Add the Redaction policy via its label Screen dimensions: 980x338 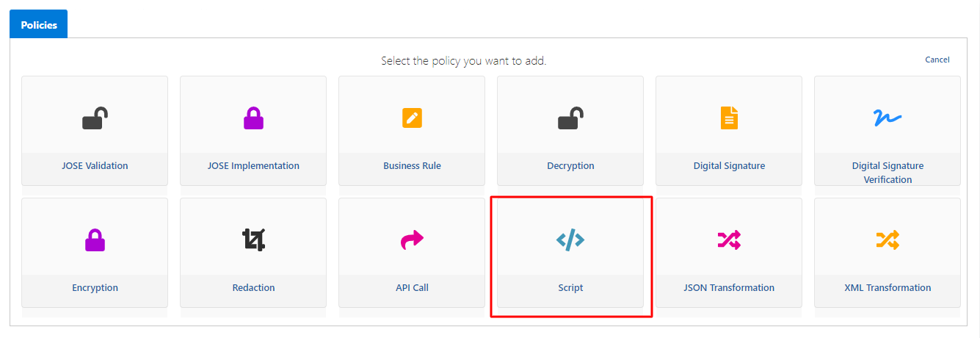[254, 288]
